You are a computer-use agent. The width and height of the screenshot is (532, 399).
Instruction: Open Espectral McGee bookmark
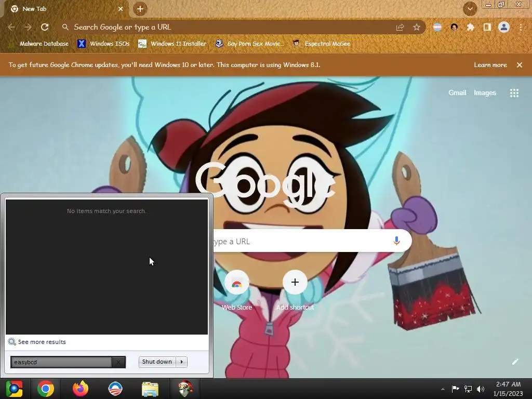(x=321, y=44)
